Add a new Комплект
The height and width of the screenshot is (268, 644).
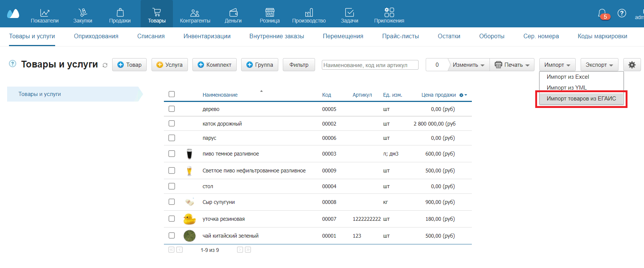pyautogui.click(x=215, y=65)
